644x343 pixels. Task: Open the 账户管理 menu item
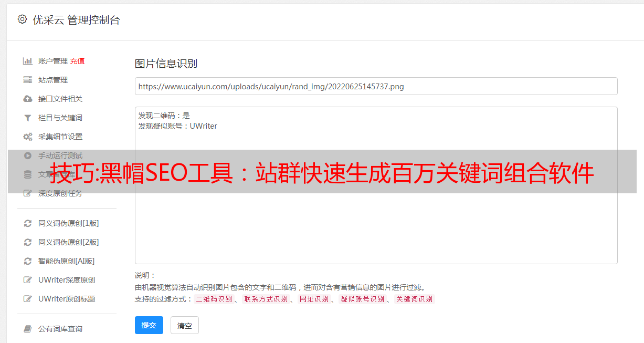53,61
